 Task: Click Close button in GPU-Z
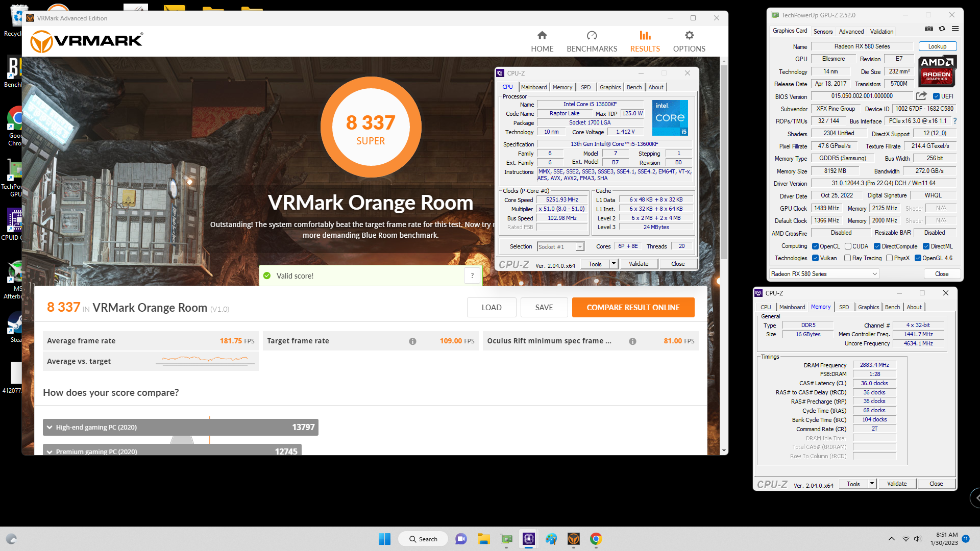(942, 274)
